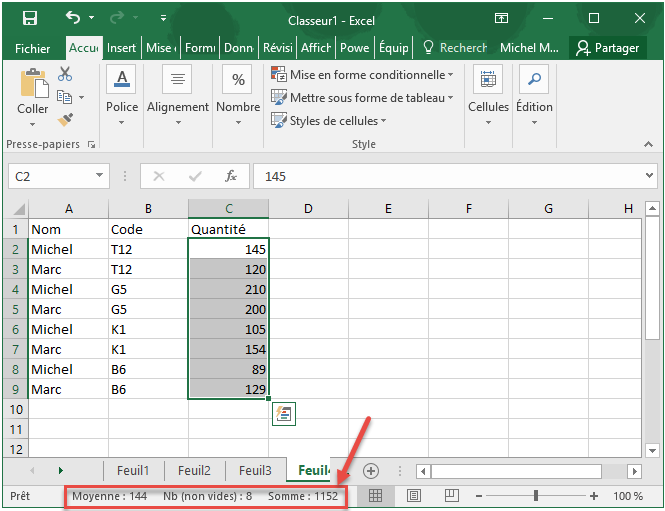Click the Undo arrow icon
The height and width of the screenshot is (511, 665).
click(74, 18)
